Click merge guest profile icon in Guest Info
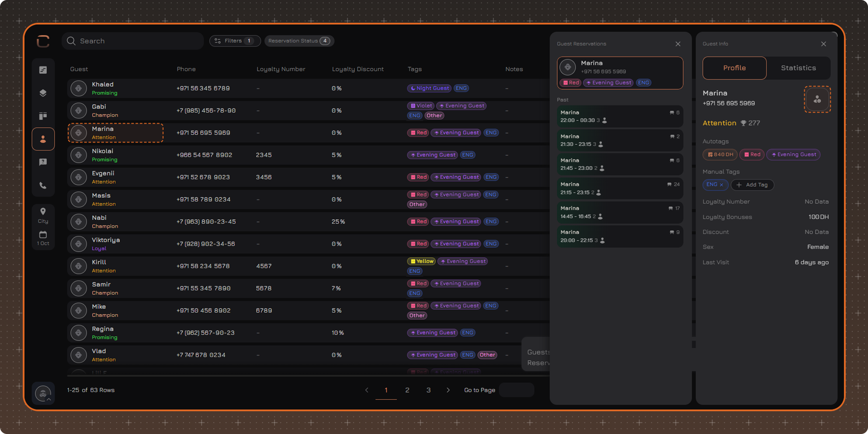Screen dimensions: 868x434 click(x=817, y=99)
